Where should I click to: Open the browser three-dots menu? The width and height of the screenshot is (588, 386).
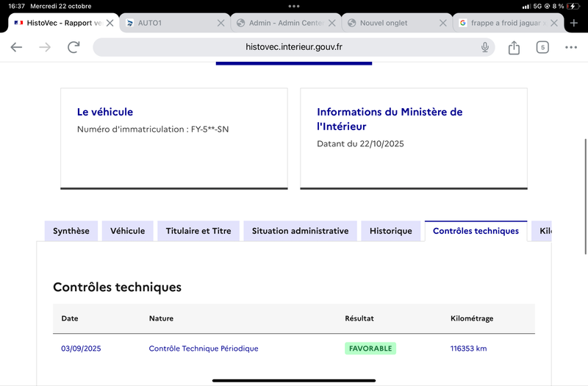pos(571,47)
